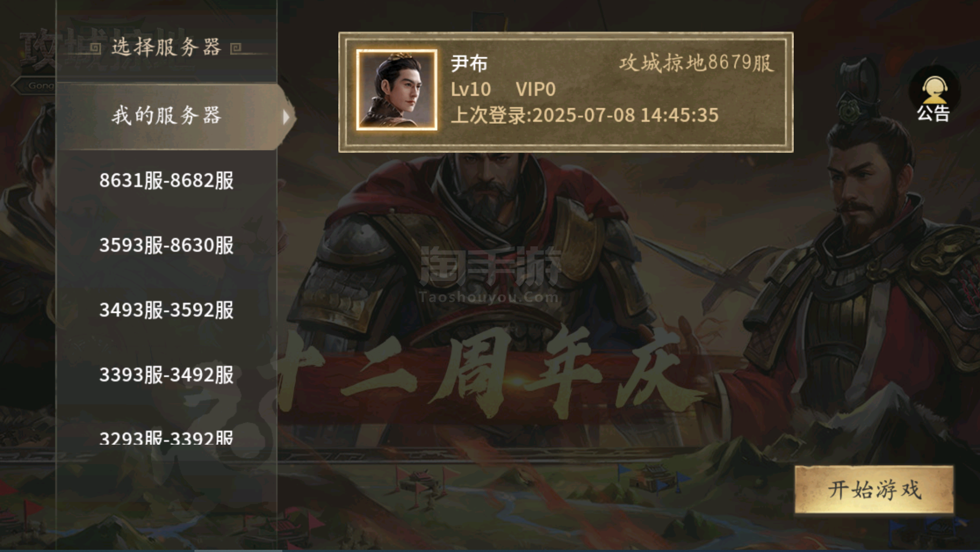Image resolution: width=980 pixels, height=552 pixels.
Task: Click the 尹布 character avatar portrait
Action: point(397,90)
